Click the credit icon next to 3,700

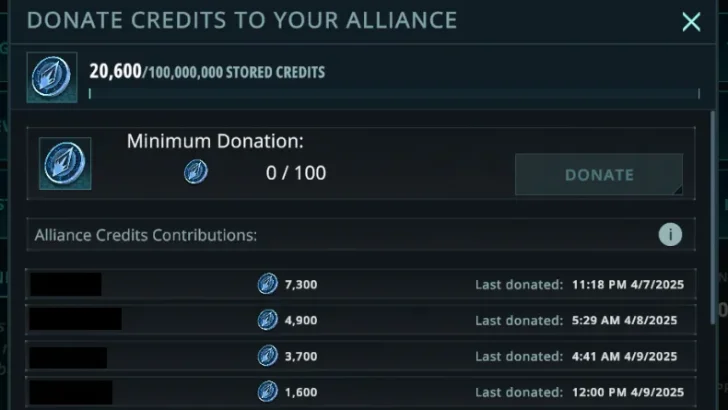pos(267,356)
